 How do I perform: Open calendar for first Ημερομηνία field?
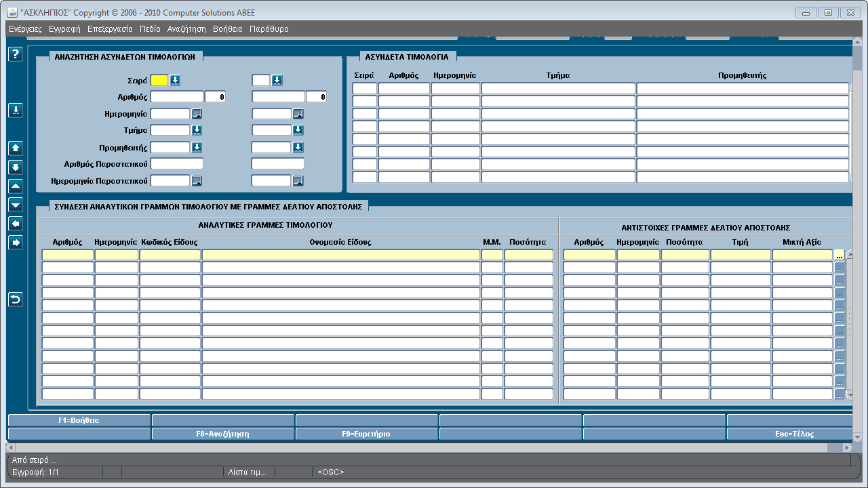pyautogui.click(x=197, y=114)
